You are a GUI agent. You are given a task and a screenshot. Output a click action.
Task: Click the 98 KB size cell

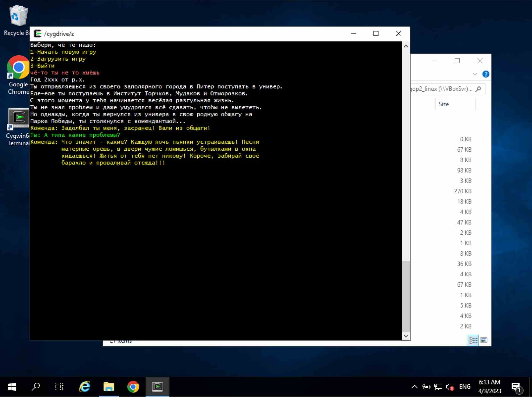coord(464,170)
